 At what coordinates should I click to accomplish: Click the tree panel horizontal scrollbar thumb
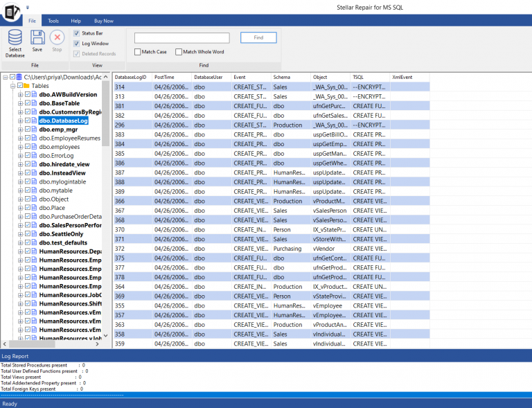32,344
